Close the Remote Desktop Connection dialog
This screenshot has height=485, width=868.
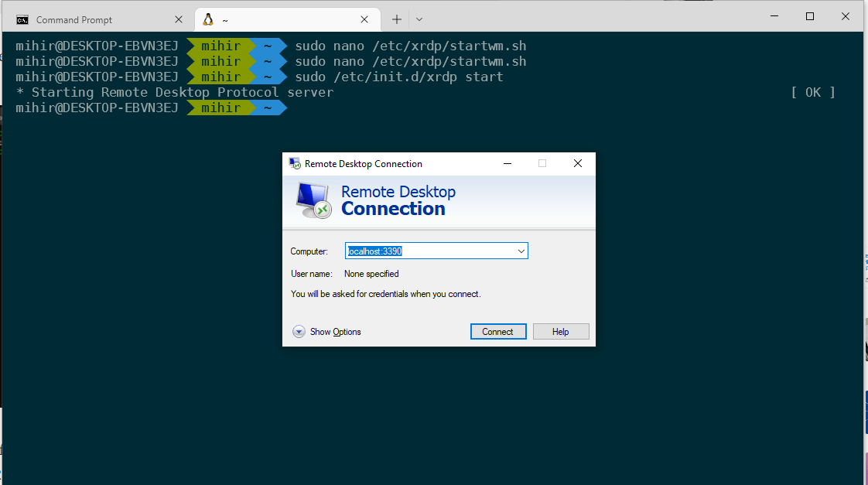coord(577,163)
